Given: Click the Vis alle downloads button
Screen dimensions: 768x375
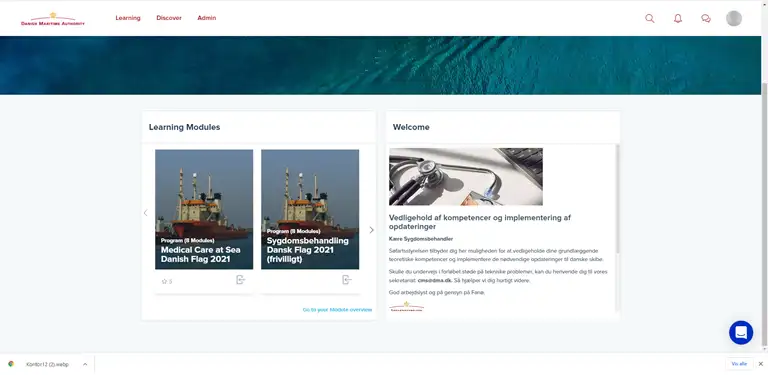Looking at the screenshot, I should [739, 364].
